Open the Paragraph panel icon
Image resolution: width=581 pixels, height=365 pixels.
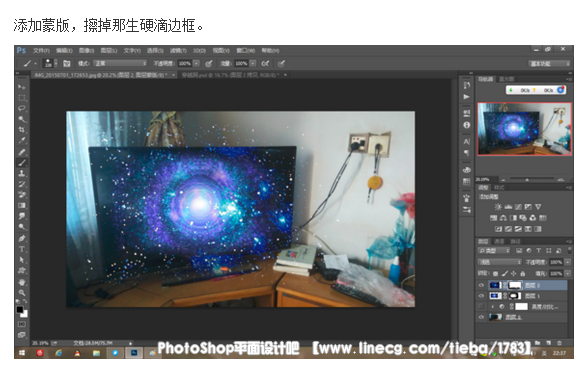pyautogui.click(x=467, y=153)
